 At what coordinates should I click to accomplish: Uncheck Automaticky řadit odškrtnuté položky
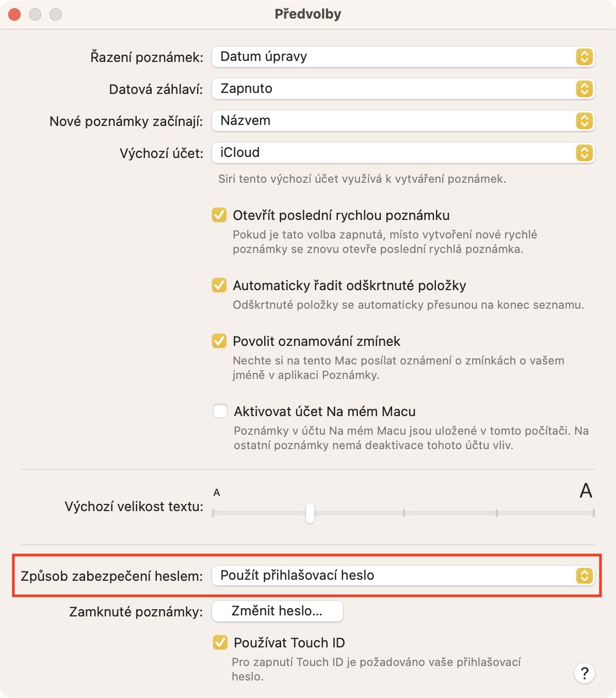pos(219,285)
